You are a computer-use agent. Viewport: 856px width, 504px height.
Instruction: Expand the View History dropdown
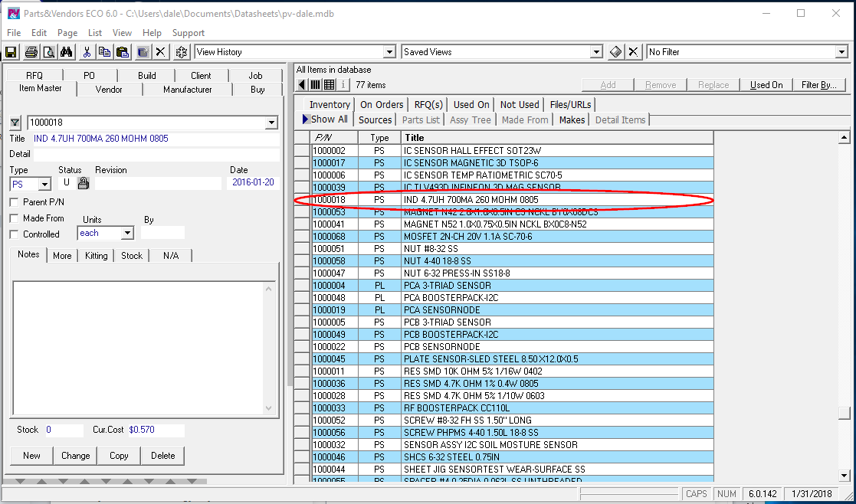[389, 52]
